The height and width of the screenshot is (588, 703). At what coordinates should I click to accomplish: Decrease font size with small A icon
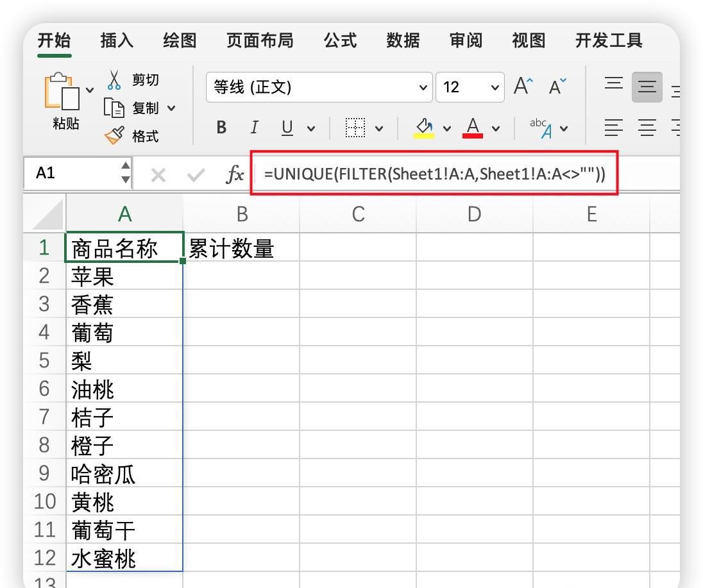point(557,86)
